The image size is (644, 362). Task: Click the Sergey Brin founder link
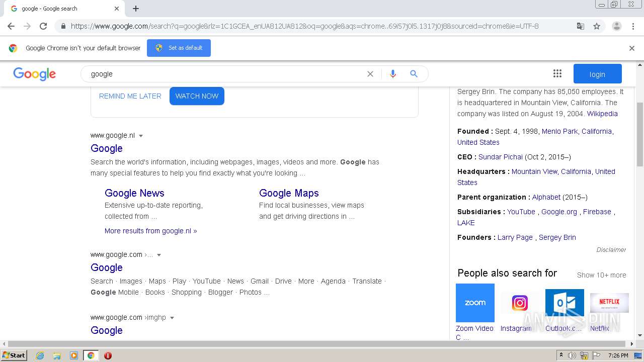click(x=557, y=237)
